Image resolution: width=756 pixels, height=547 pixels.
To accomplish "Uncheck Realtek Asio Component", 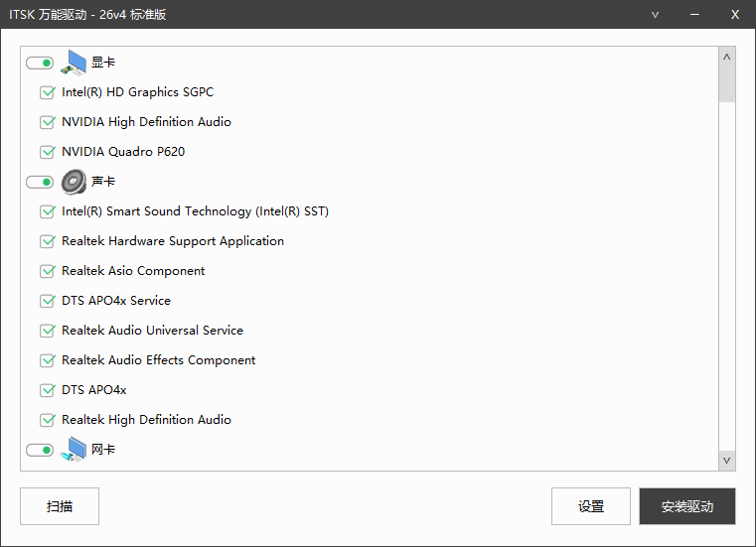I will coord(48,271).
